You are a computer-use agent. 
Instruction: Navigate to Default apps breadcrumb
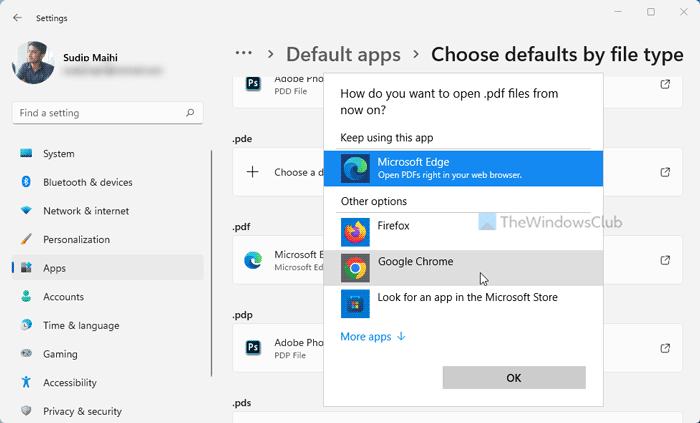pos(343,55)
